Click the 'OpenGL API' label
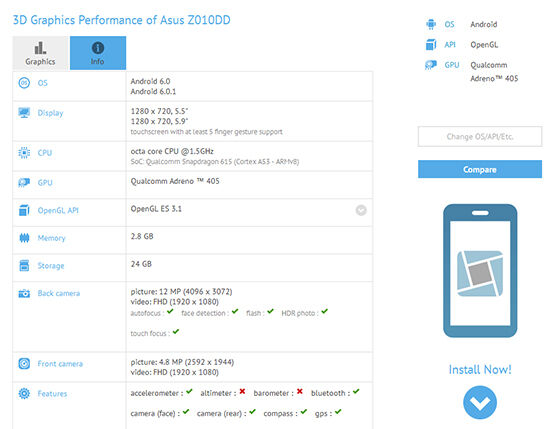550x429 pixels. 58,210
